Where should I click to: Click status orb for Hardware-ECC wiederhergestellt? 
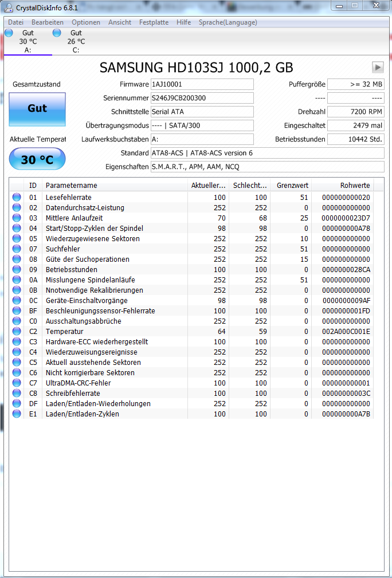coord(16,342)
